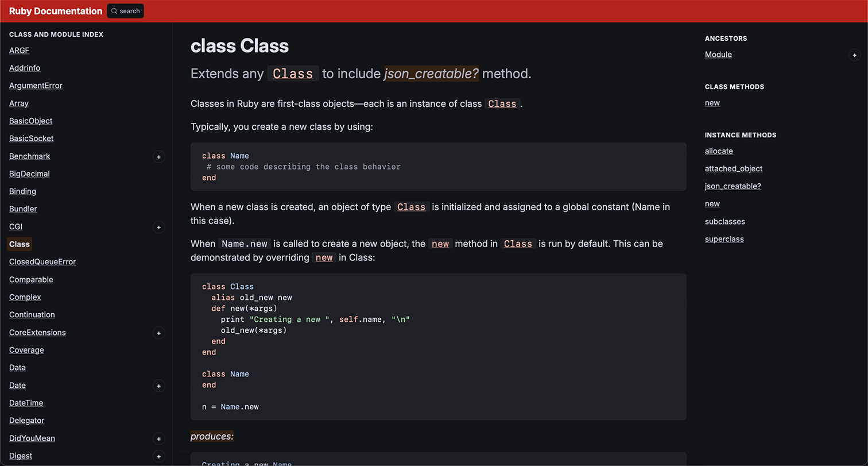This screenshot has width=868, height=466.
Task: Select highlighted Class entry in sidebar
Action: coord(20,244)
